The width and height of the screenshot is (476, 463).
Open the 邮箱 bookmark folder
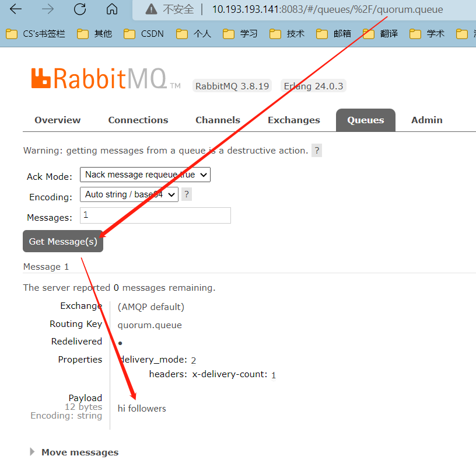[334, 33]
